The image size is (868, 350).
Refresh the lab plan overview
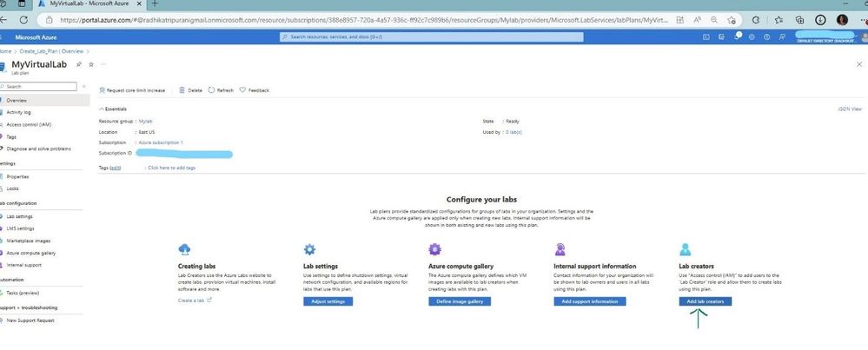pyautogui.click(x=221, y=90)
